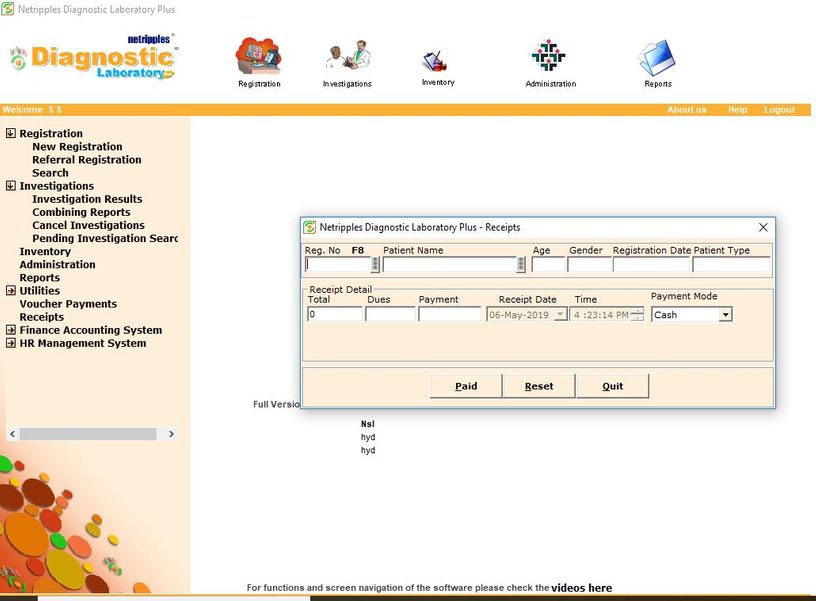Click the Time spinner arrows
816x601 pixels.
tap(637, 315)
